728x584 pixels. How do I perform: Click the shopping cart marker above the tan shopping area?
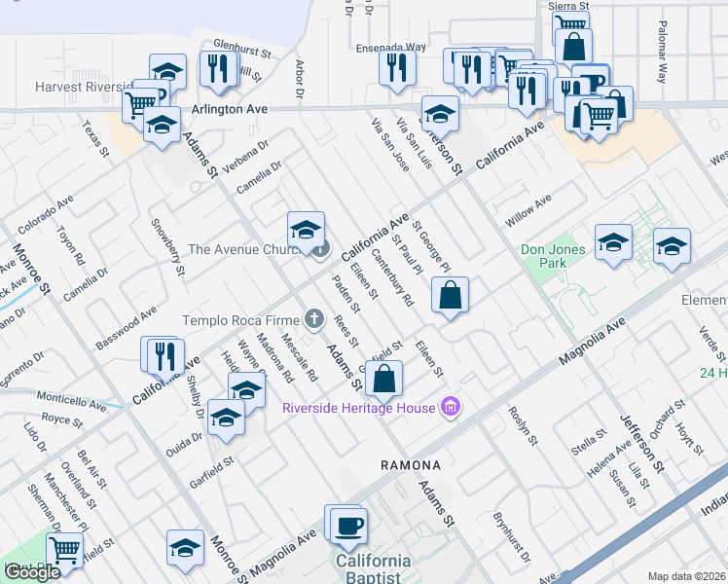pos(599,115)
